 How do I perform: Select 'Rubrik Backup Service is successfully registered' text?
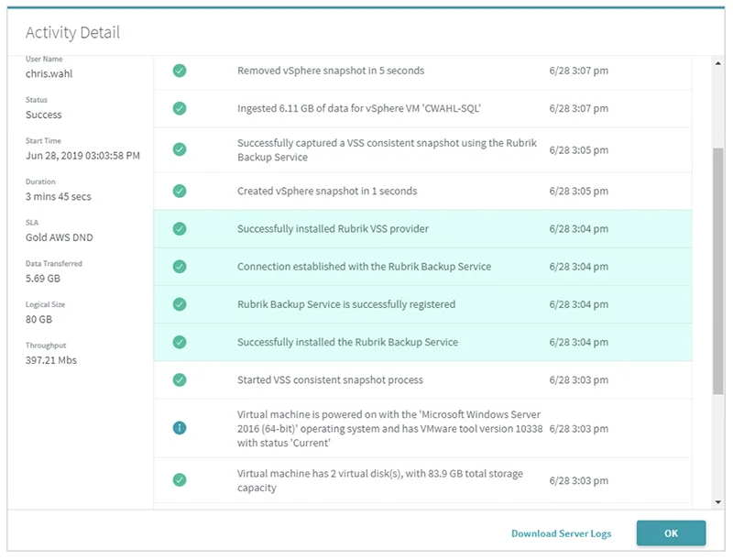(x=346, y=305)
